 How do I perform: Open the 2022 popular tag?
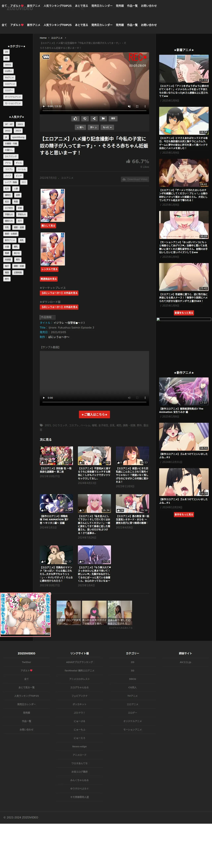[x=8, y=131]
